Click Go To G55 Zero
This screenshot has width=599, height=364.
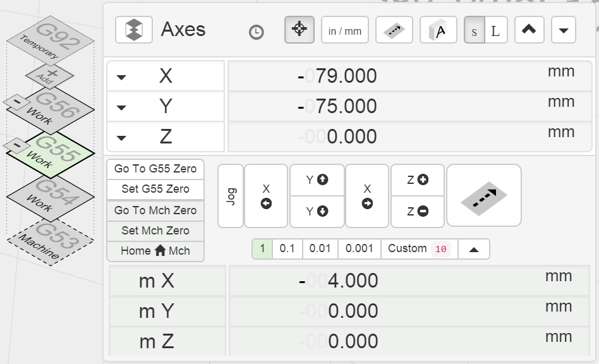coord(155,169)
